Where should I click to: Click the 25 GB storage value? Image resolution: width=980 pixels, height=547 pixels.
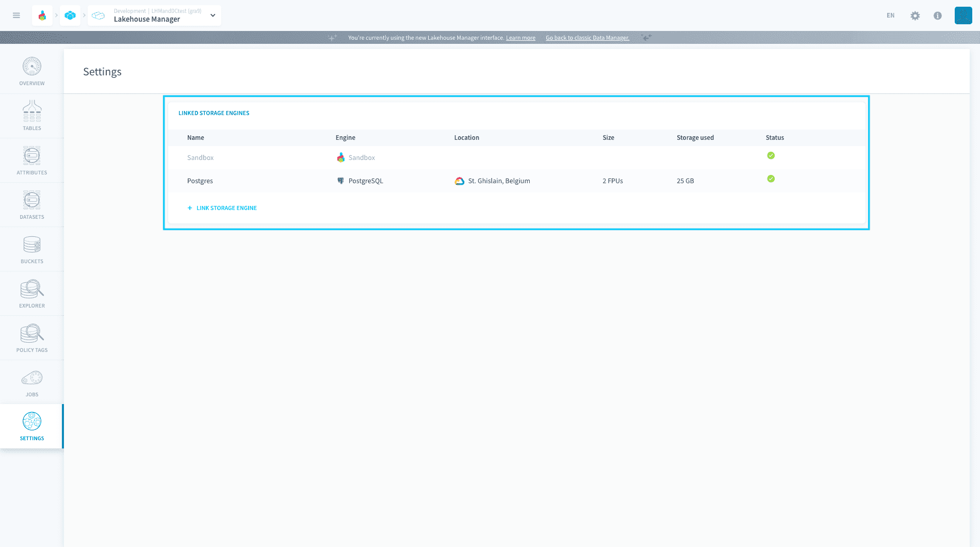point(685,181)
